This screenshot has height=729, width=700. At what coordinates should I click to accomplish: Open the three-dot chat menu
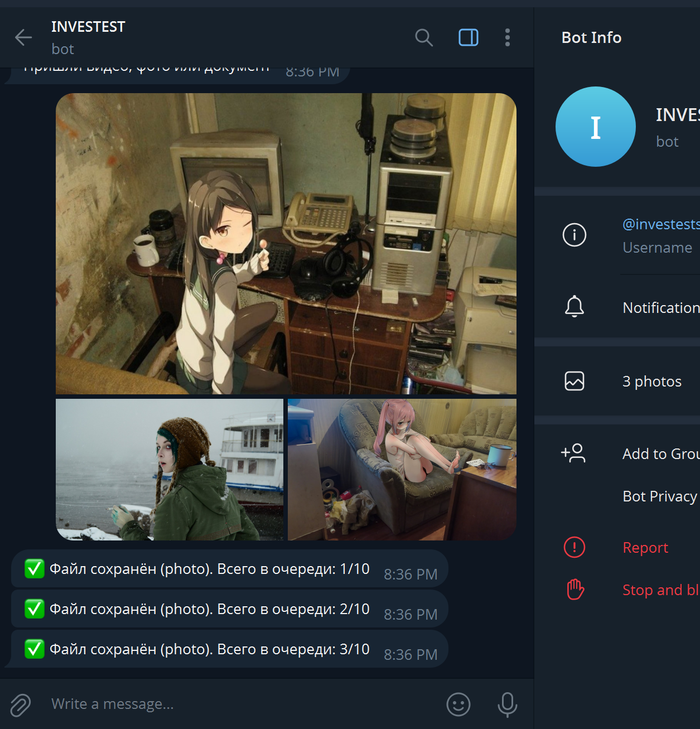click(x=507, y=37)
